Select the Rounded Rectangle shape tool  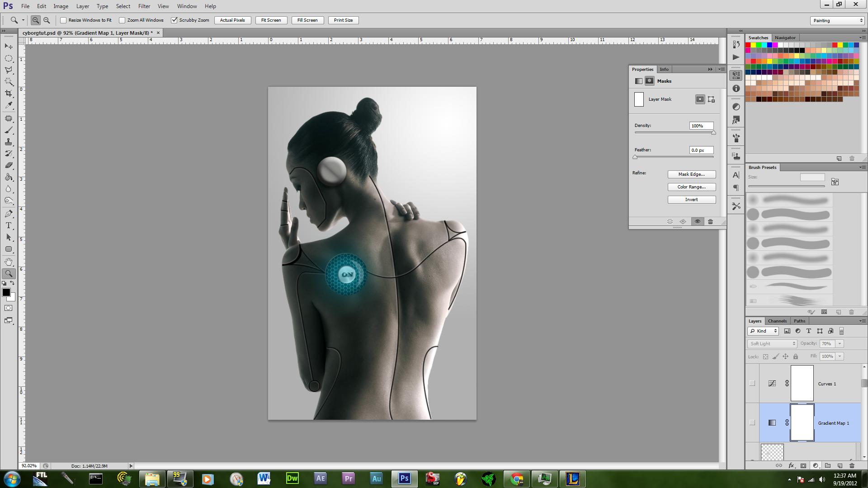click(9, 249)
